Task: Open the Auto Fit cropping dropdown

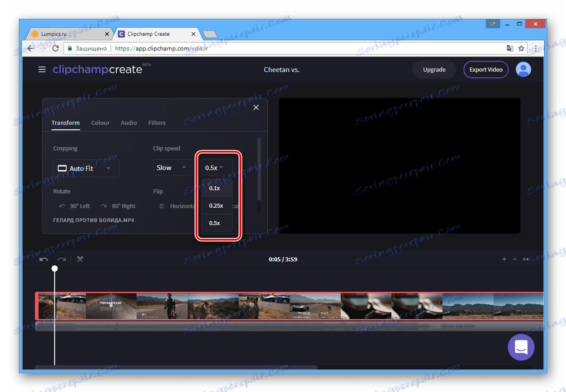Action: coord(86,168)
